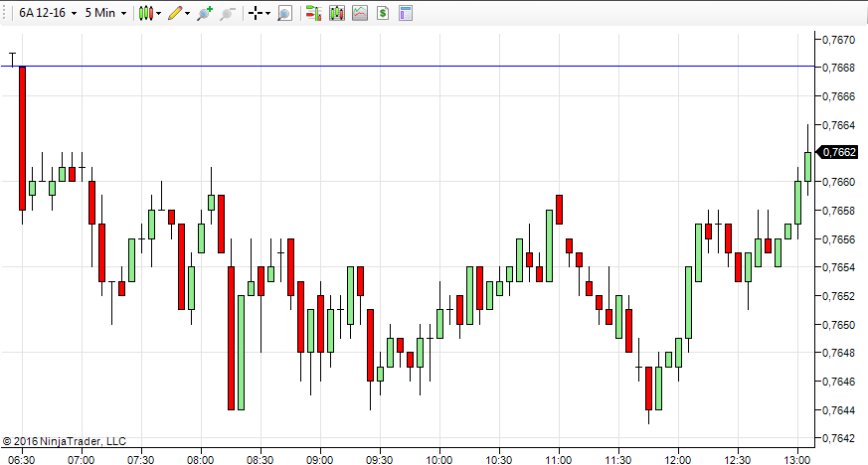The image size is (868, 465).
Task: Click the 08:00 time axis label
Action: coord(201,459)
